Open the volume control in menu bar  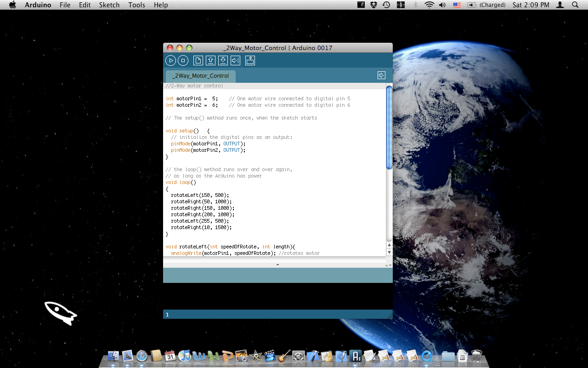coord(442,5)
